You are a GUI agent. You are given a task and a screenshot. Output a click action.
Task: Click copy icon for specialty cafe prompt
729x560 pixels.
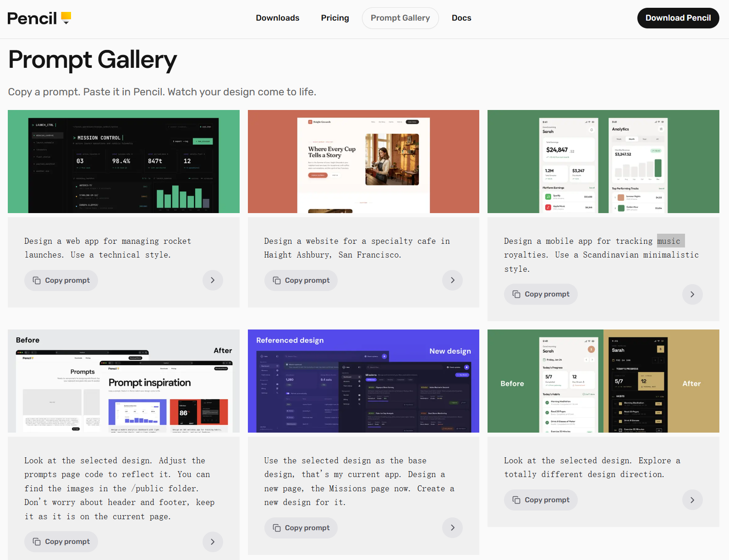click(277, 280)
